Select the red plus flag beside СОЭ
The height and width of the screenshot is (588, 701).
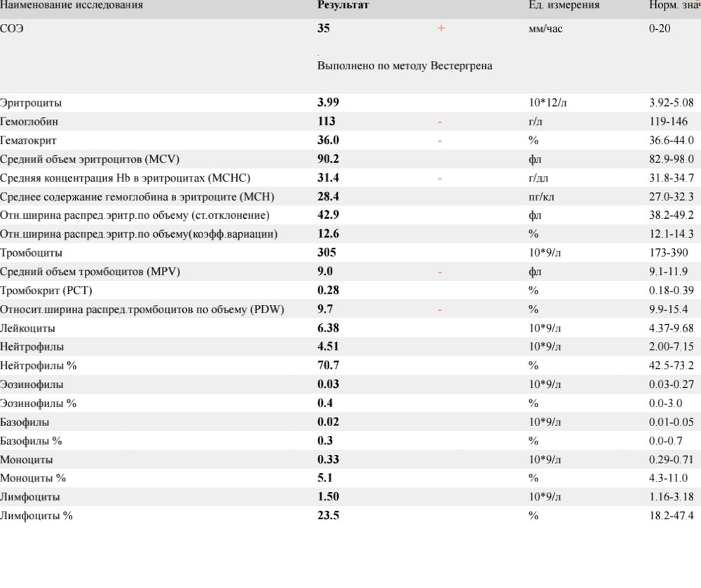point(441,29)
